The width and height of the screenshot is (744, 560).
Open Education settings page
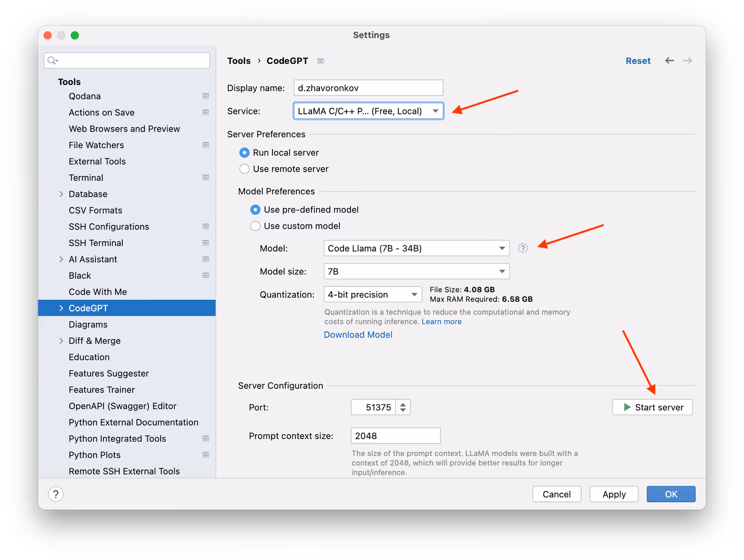89,357
